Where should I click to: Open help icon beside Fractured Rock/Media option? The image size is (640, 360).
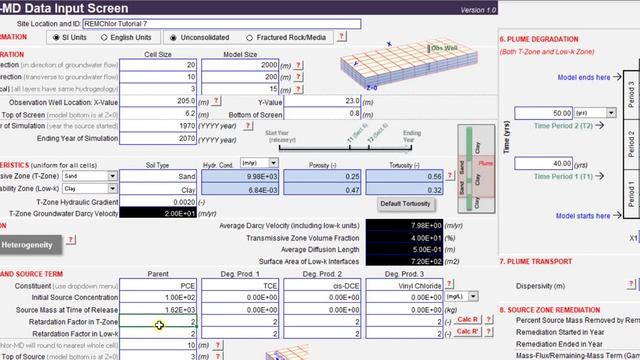341,36
